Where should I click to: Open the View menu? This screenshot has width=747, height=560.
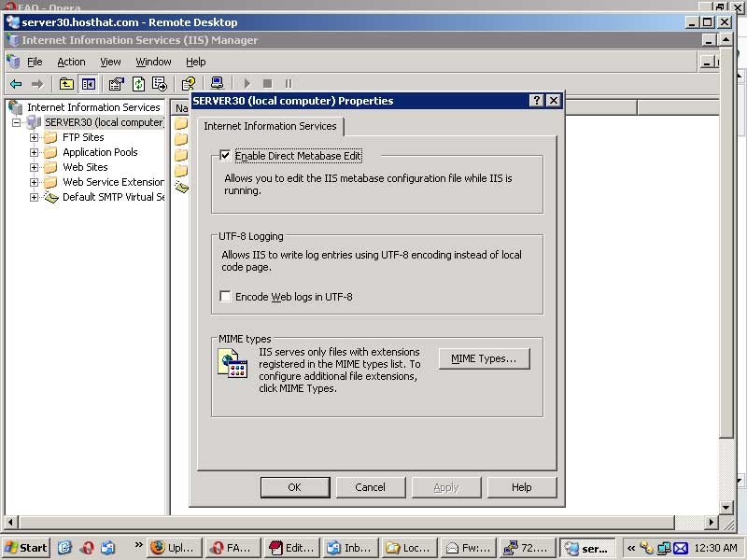(110, 62)
